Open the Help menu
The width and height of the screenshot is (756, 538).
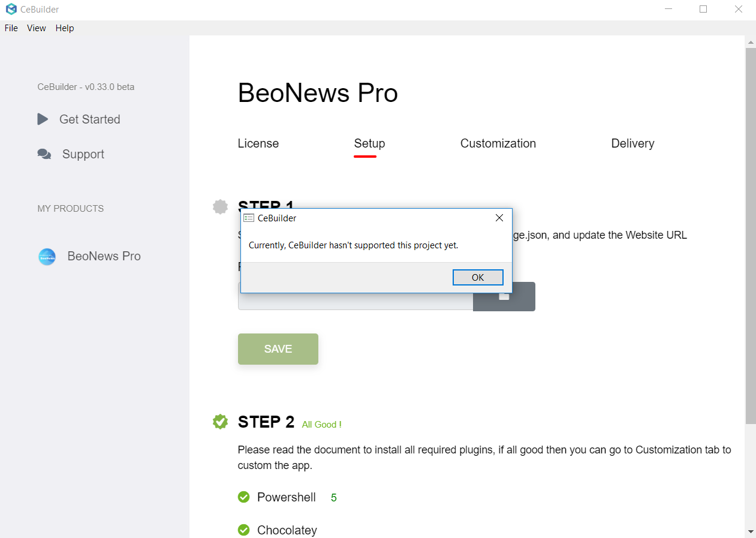[x=65, y=28]
